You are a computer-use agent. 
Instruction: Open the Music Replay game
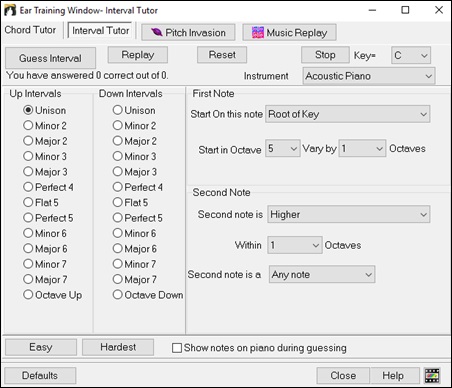(x=289, y=32)
